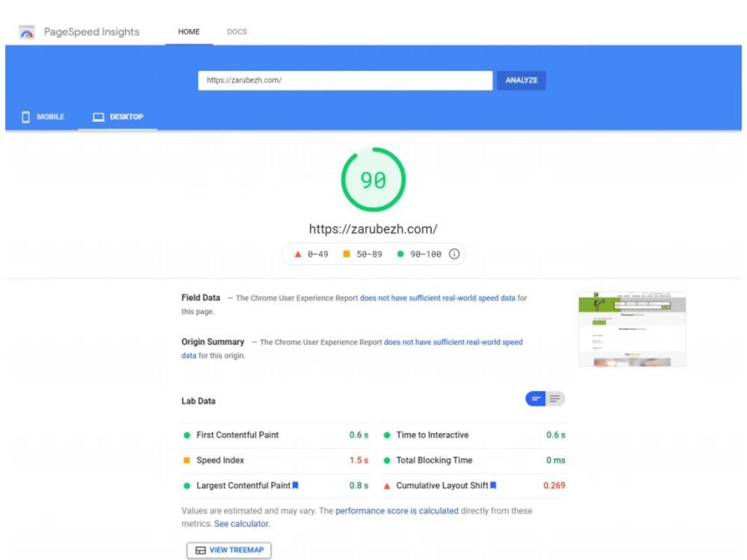Toggle Lab Data compact view button

(x=536, y=399)
